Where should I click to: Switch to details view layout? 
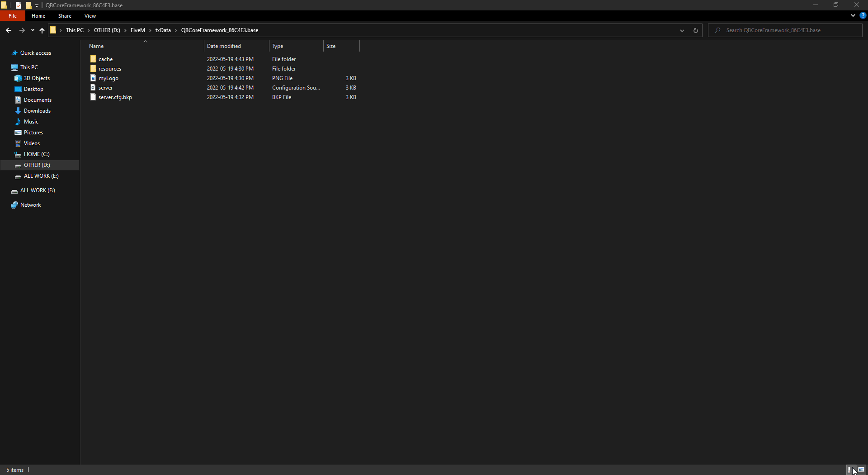tap(849, 470)
